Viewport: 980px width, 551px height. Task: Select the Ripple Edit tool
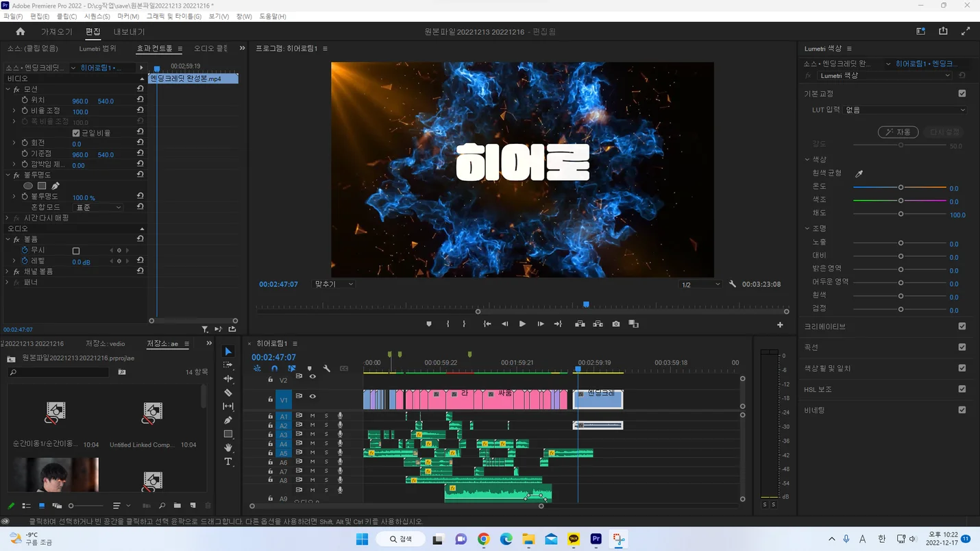pos(228,379)
